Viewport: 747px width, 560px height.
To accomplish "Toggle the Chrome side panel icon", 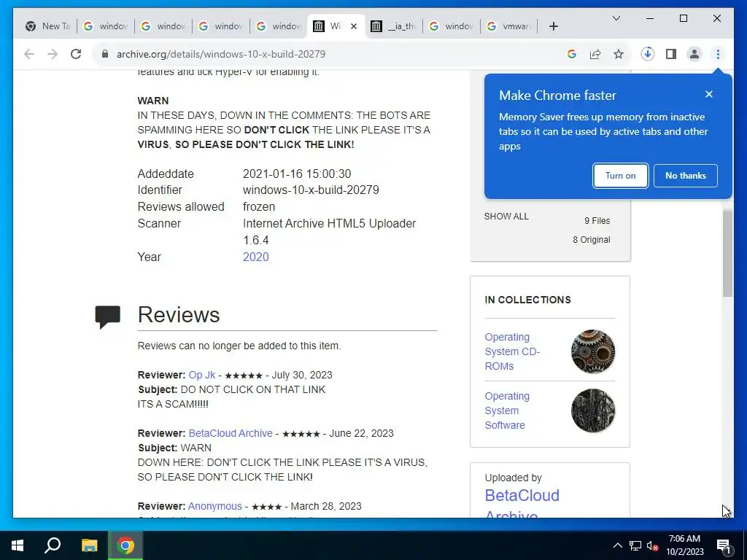I will (x=671, y=54).
